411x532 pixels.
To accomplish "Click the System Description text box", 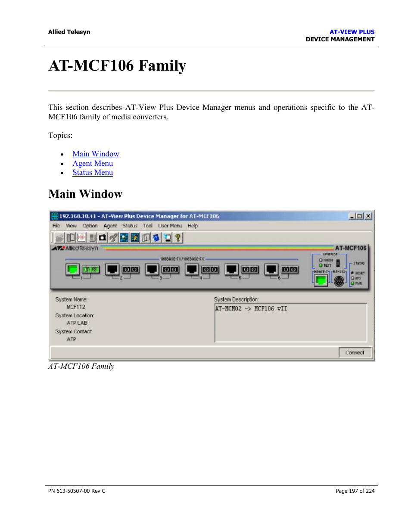I will pyautogui.click(x=291, y=323).
